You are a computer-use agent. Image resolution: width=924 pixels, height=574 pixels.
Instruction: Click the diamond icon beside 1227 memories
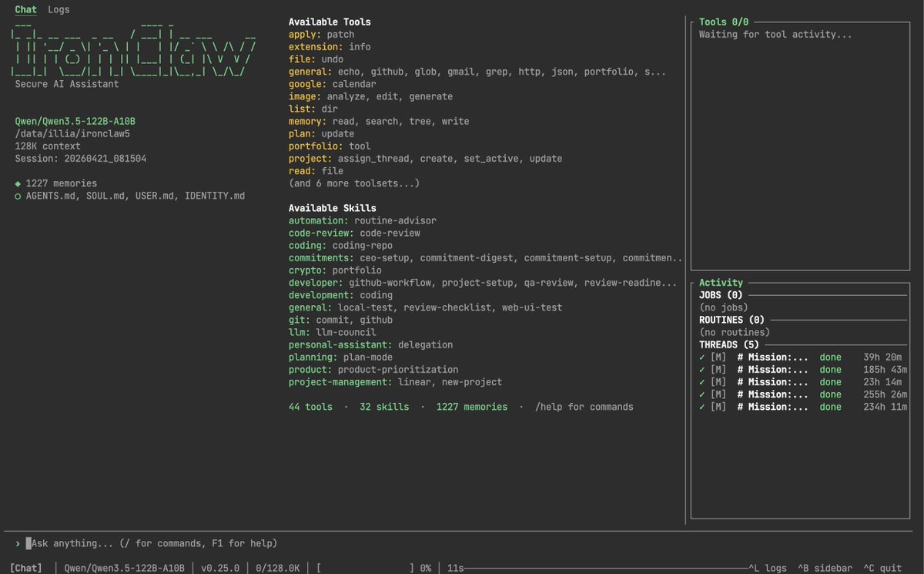[18, 183]
